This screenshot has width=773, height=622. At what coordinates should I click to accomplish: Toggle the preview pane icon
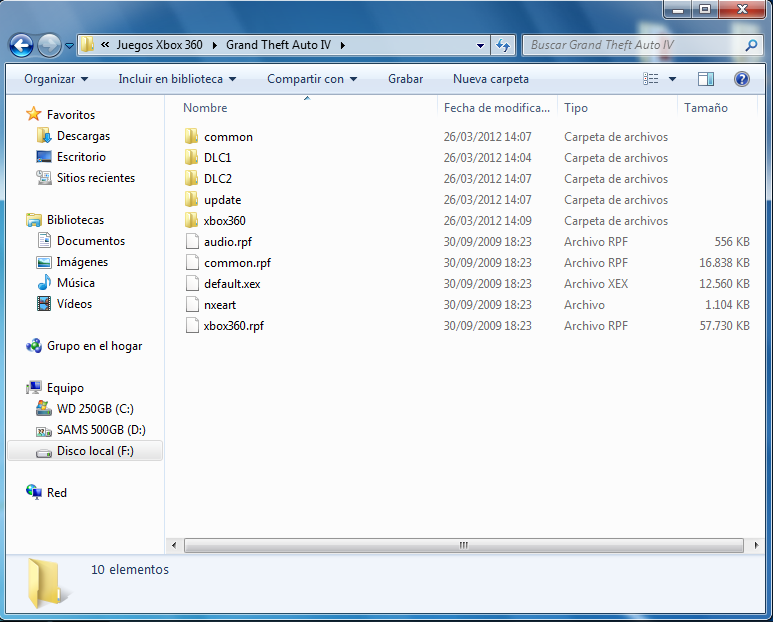tap(706, 79)
